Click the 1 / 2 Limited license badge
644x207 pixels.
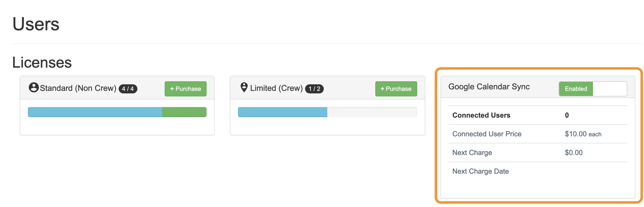314,89
